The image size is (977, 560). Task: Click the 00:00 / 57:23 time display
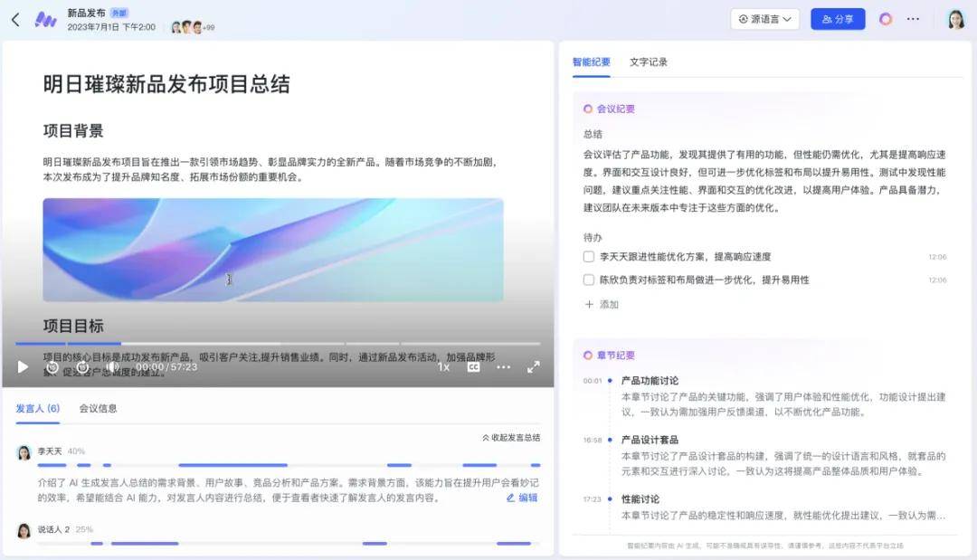pos(166,367)
